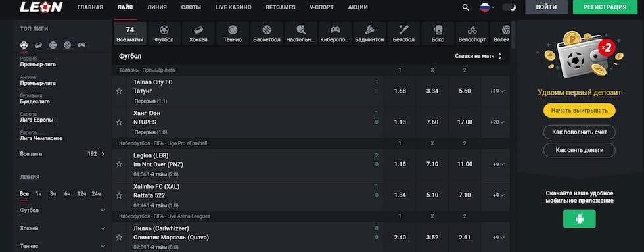
Task: Select the 24ч time filter
Action: point(96,193)
